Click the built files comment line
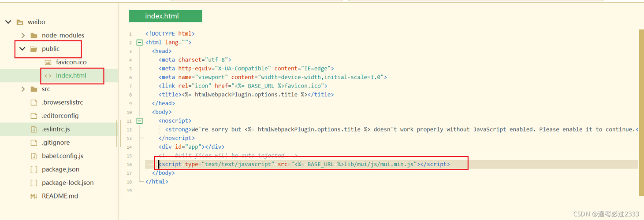 (228, 156)
